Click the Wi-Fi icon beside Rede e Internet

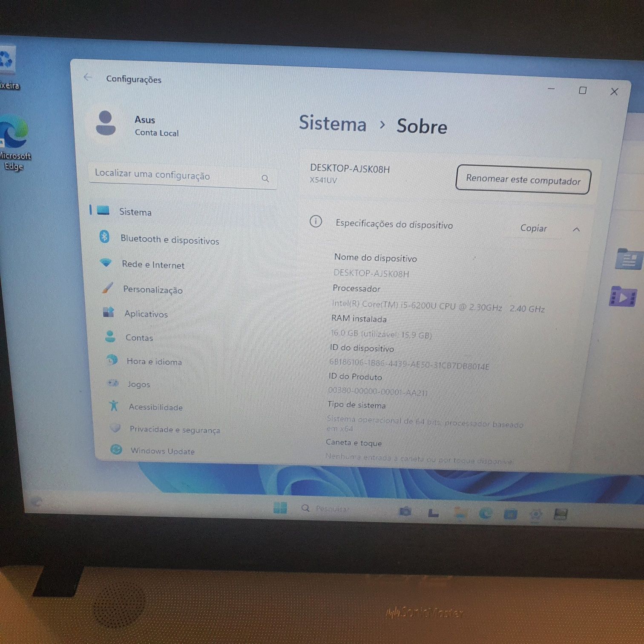106,262
